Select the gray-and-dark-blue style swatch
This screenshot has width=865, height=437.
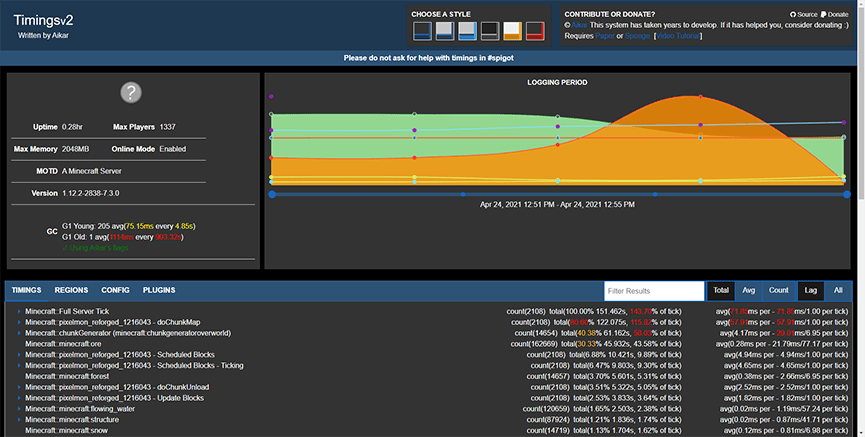(x=445, y=31)
